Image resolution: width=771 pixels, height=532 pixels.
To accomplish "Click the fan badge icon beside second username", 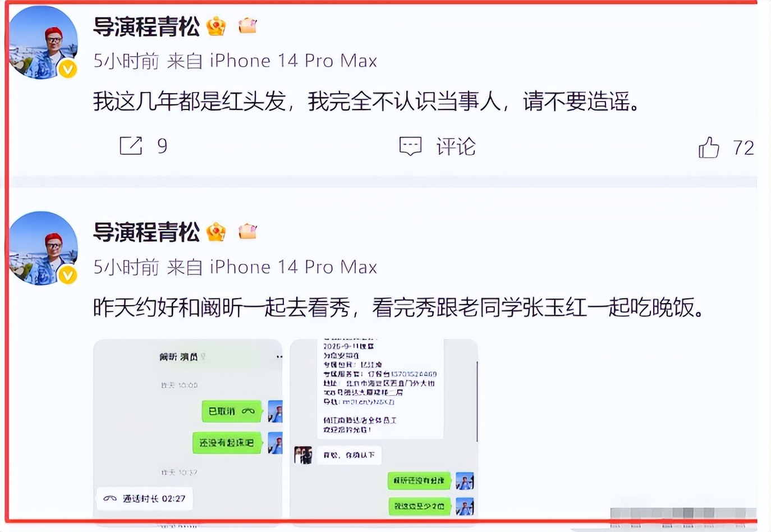I will (x=247, y=231).
